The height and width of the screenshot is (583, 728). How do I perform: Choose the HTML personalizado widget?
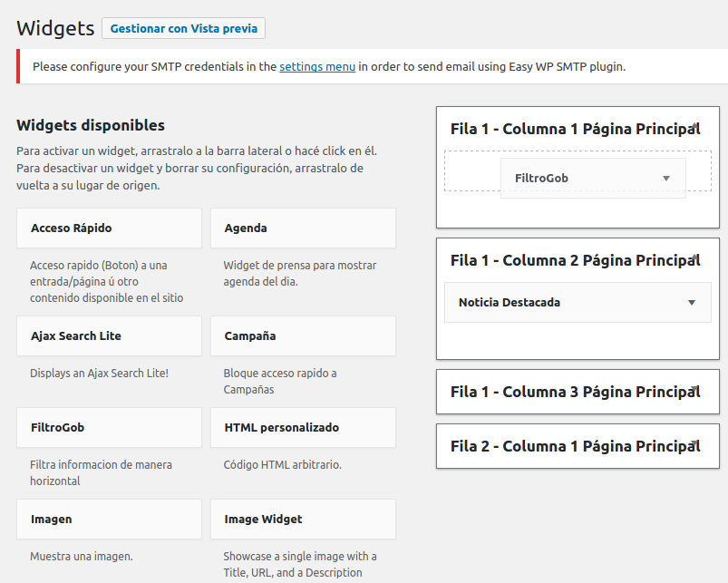[303, 427]
